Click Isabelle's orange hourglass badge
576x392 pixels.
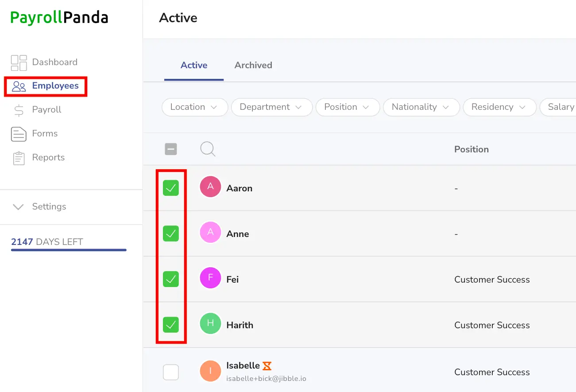[x=267, y=366]
